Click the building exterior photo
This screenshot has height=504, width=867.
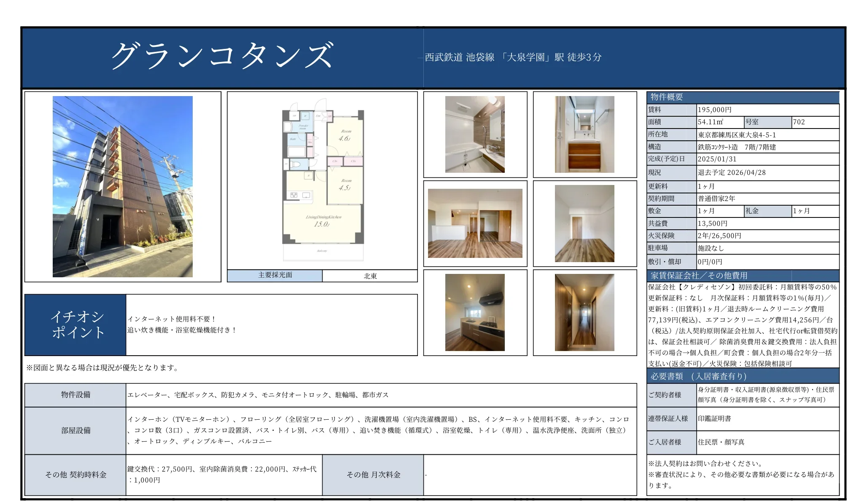tap(122, 186)
